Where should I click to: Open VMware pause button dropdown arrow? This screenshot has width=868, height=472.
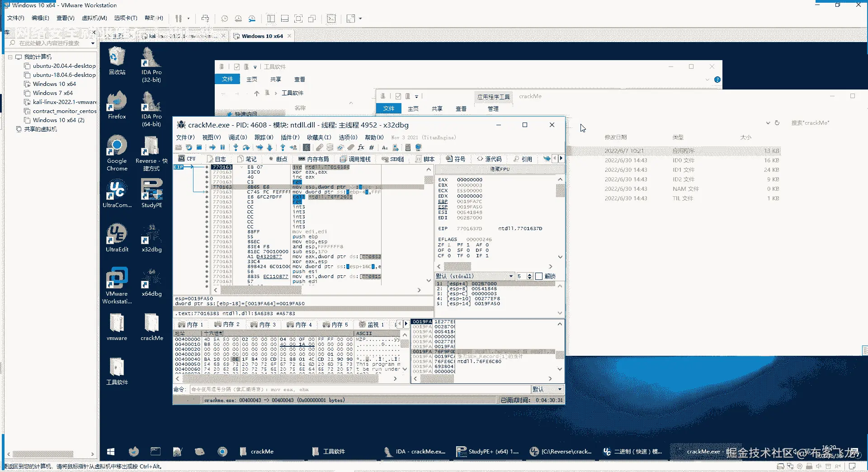point(189,19)
